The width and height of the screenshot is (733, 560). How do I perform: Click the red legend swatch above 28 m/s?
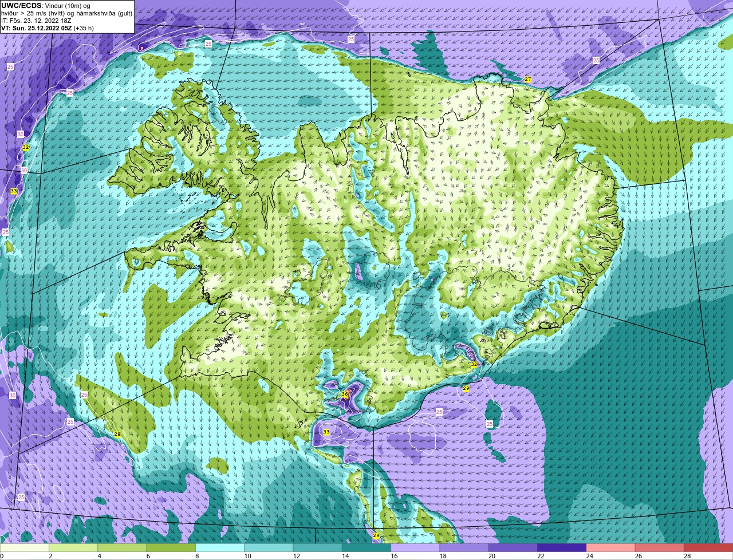pyautogui.click(x=708, y=547)
